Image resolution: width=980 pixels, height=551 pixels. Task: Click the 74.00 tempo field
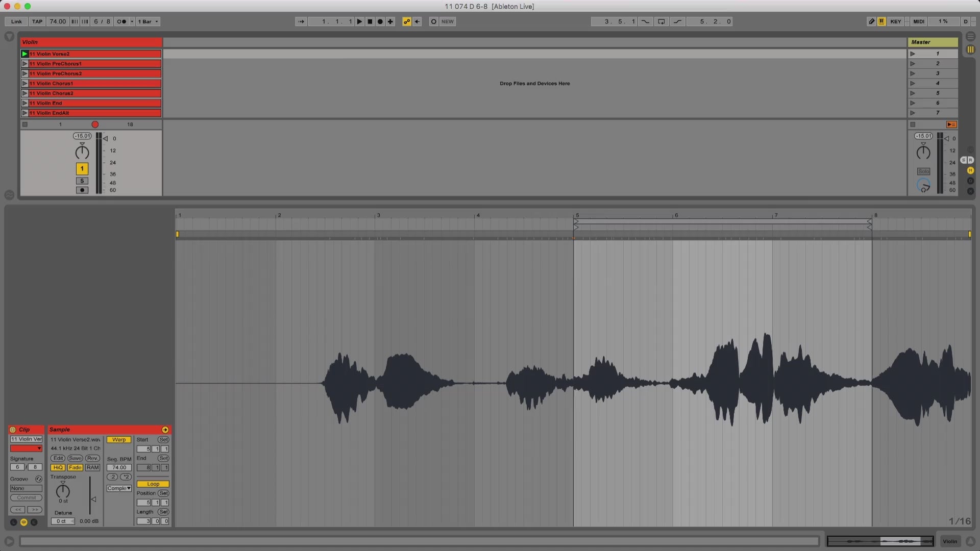(58, 21)
